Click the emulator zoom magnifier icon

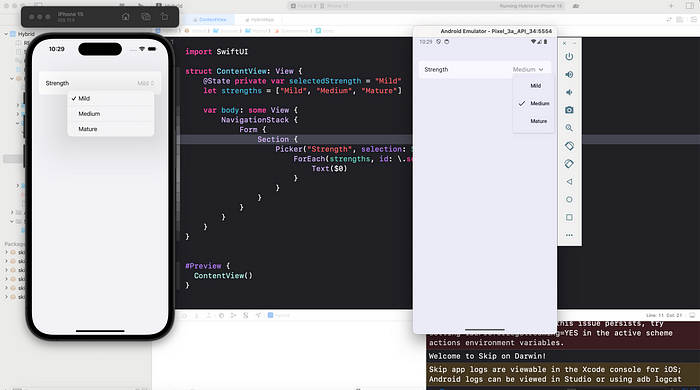click(569, 128)
